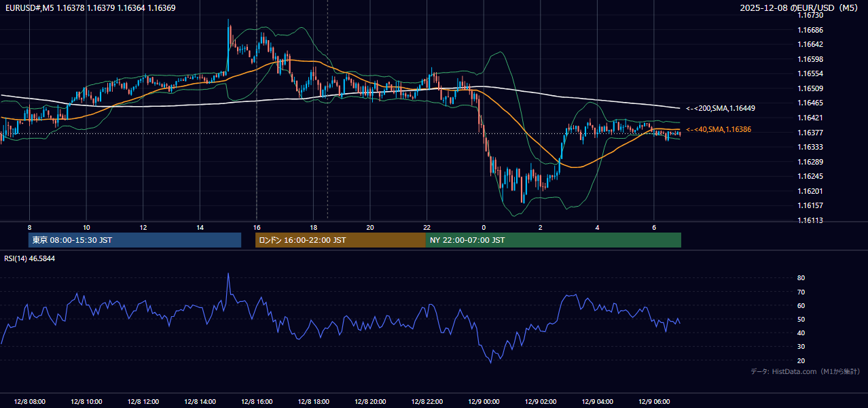Screen dimensions: 868x408
Task: Click the RSI 60 level label
Action: 801,305
